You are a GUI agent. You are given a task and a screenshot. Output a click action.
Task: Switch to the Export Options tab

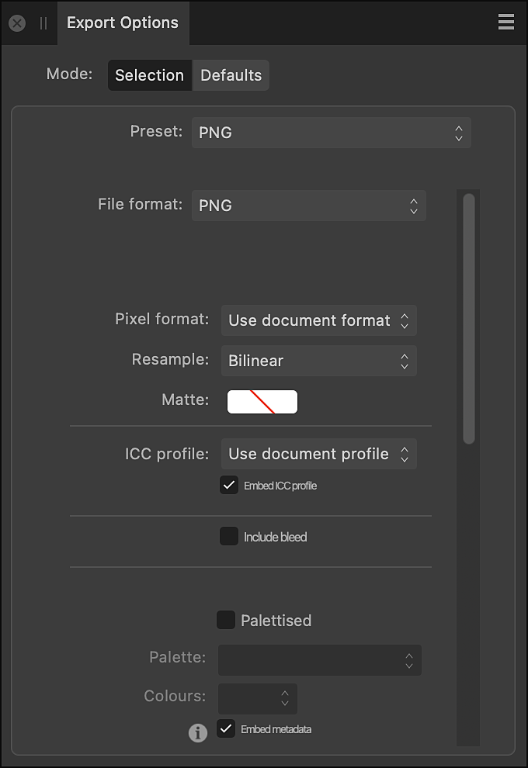pyautogui.click(x=123, y=23)
